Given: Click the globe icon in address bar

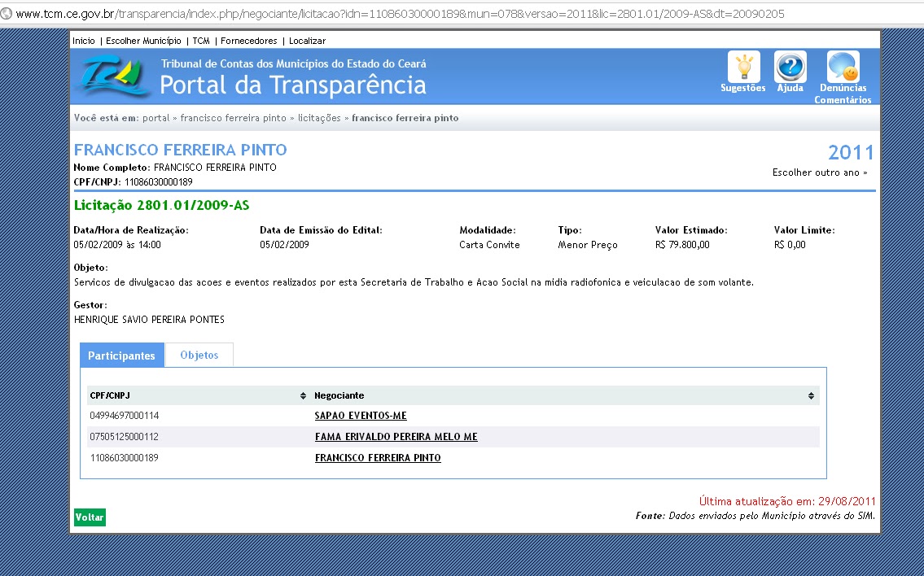Looking at the screenshot, I should (7, 14).
